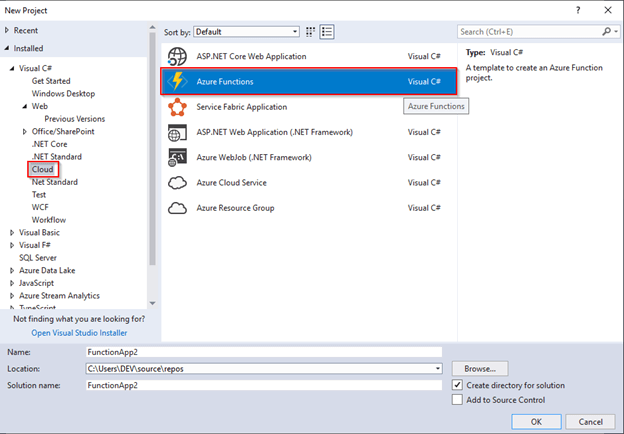624x434 pixels.
Task: Click the ASP.NET Core Web Application icon
Action: point(178,56)
